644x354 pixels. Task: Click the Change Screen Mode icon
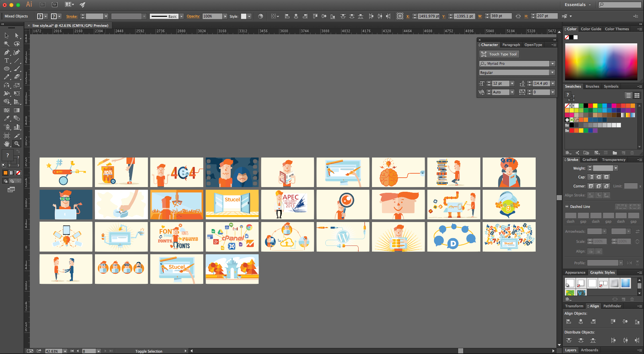[x=11, y=189]
